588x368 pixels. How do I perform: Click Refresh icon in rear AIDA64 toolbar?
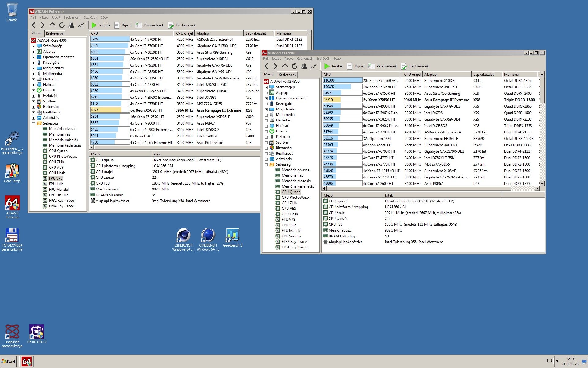click(62, 25)
